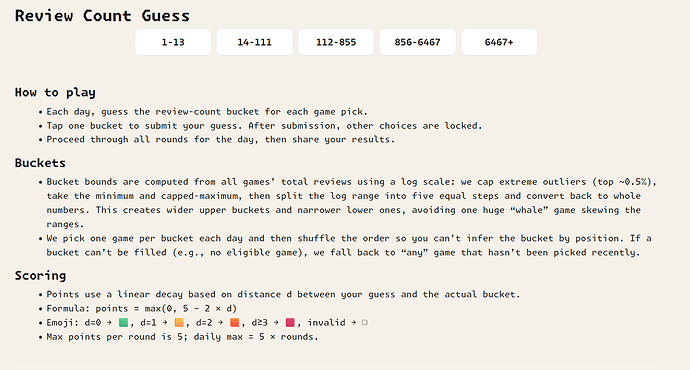This screenshot has height=370, width=690.
Task: Click the Review Count Guess title
Action: pos(102,16)
